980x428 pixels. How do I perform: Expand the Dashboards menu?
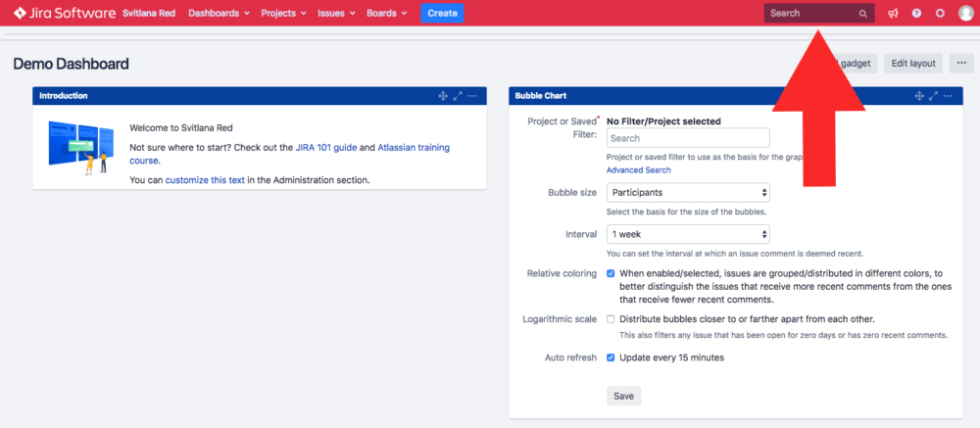(219, 13)
